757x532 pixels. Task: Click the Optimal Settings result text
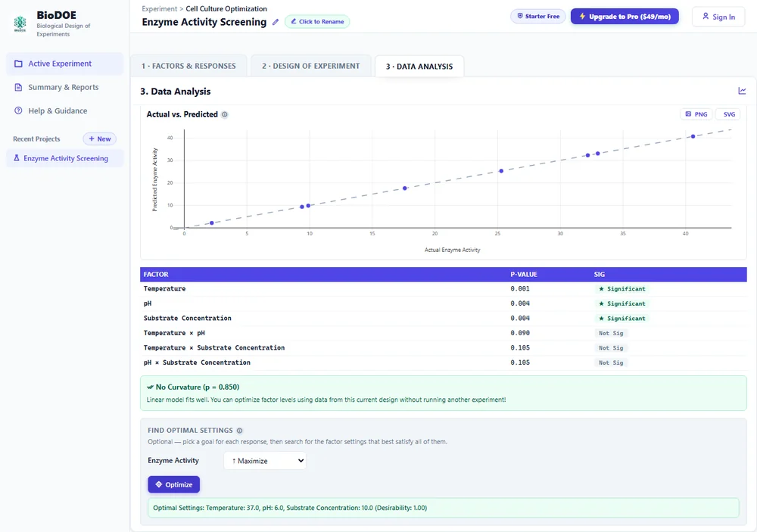290,508
